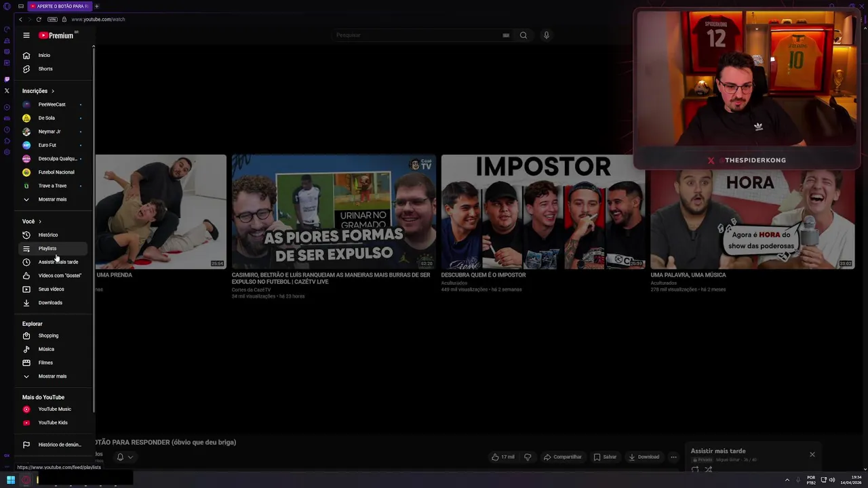
Task: Open Histórico in the sidebar
Action: (54, 235)
